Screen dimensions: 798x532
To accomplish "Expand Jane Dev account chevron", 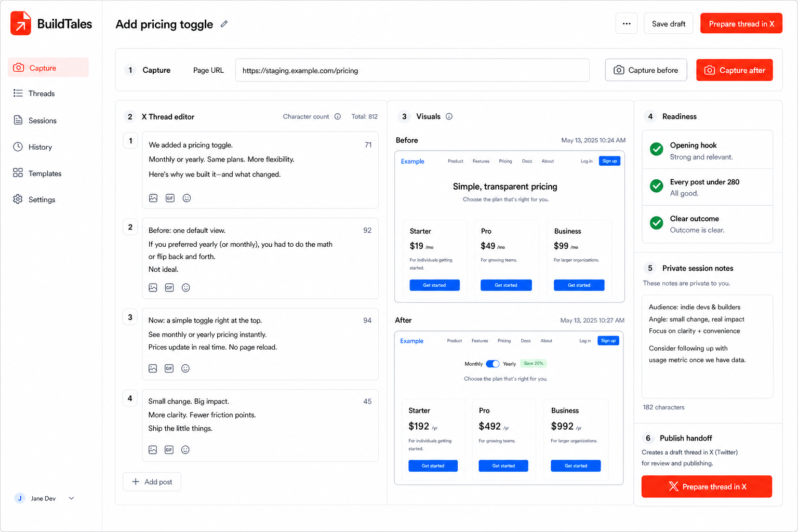I will tap(71, 498).
